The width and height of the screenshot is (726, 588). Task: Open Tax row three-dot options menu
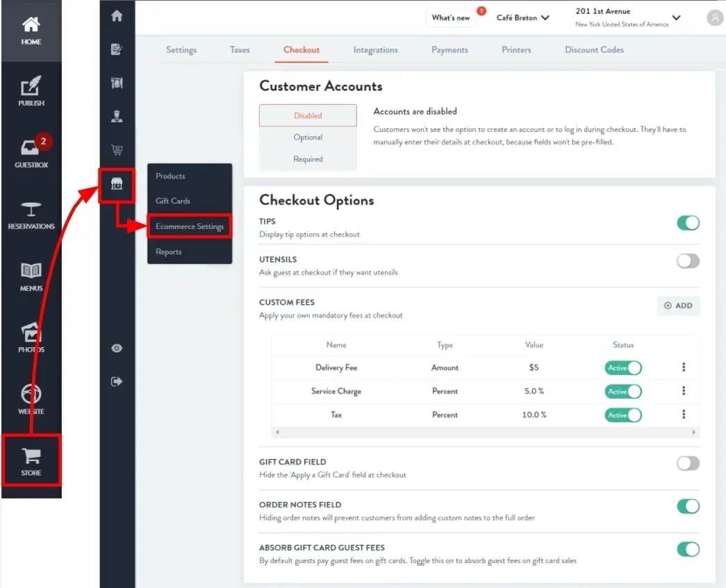tap(684, 414)
